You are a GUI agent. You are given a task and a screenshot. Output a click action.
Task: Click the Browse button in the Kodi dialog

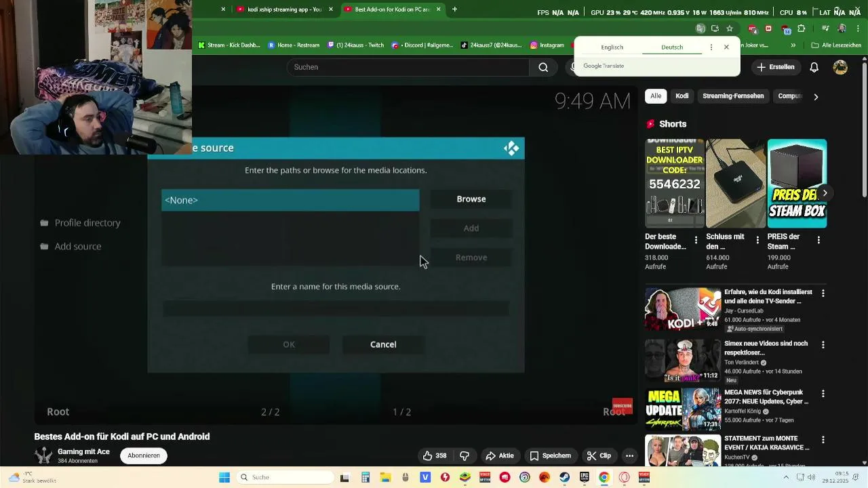coord(471,199)
